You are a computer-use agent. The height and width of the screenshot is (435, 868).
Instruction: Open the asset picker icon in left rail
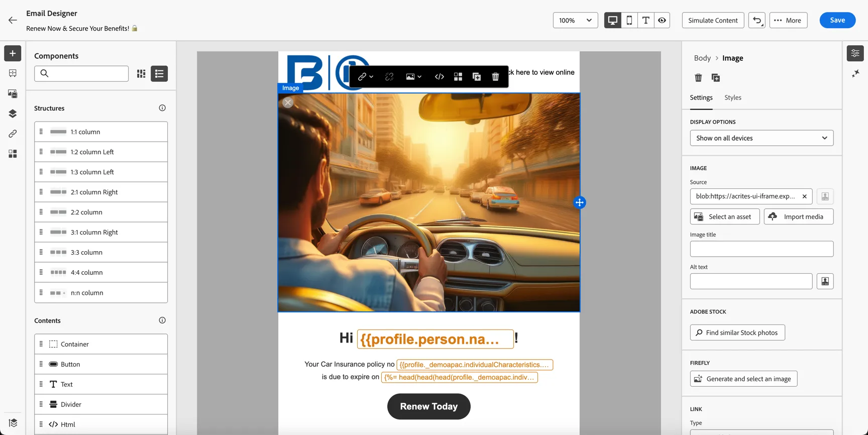point(13,93)
